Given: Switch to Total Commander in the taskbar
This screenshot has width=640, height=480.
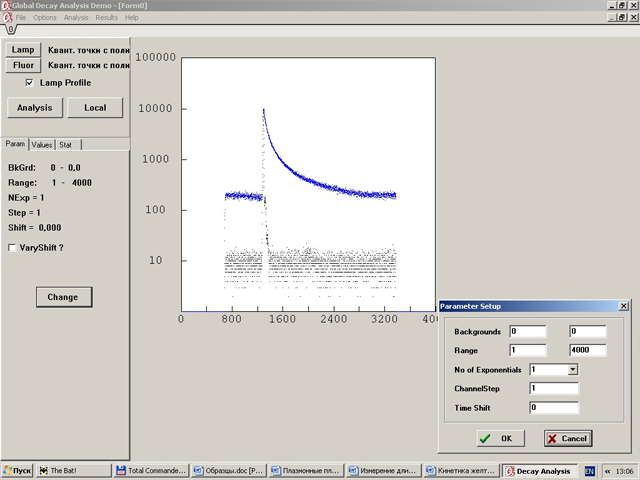Looking at the screenshot, I should 151,470.
